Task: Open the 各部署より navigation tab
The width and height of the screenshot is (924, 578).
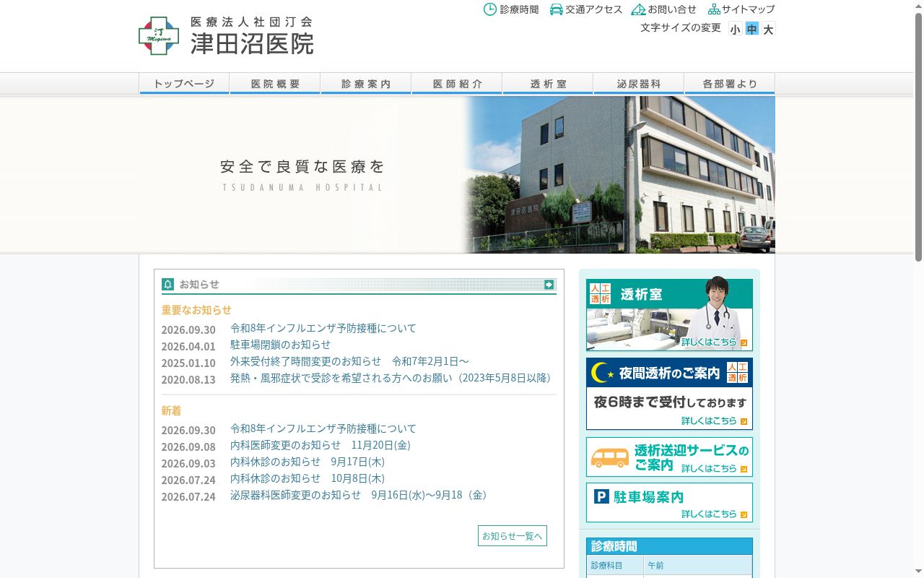Action: pyautogui.click(x=730, y=84)
